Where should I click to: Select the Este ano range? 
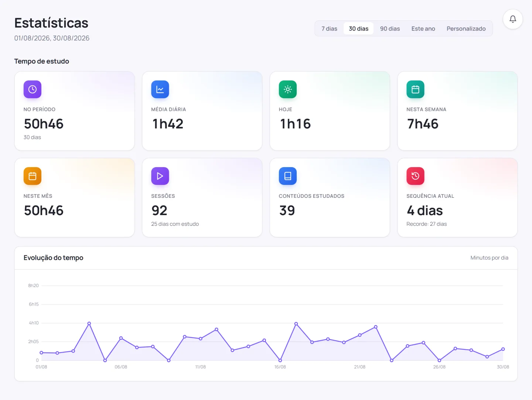[x=423, y=28]
